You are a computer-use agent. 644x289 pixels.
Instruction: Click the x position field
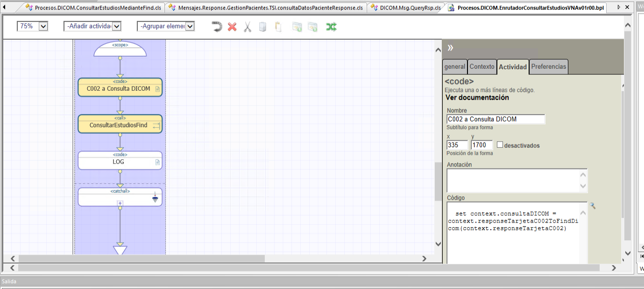(x=457, y=145)
